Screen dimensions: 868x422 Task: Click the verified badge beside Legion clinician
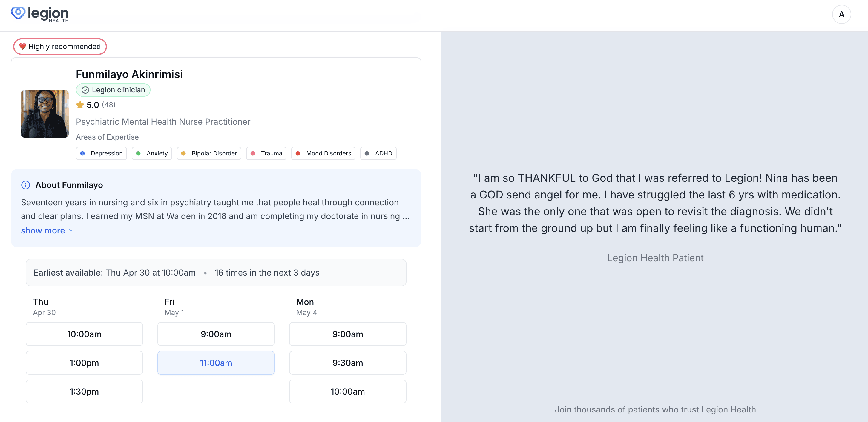85,90
